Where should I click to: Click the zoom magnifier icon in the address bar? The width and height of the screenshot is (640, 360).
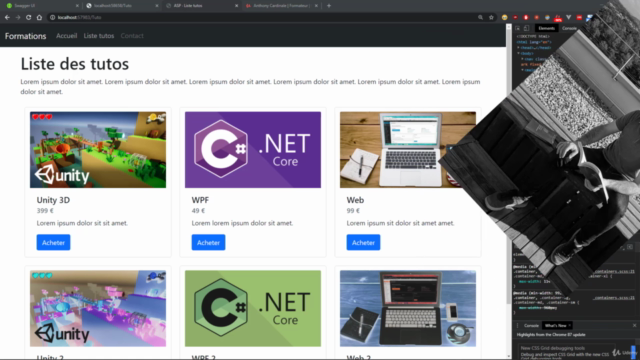pyautogui.click(x=480, y=18)
